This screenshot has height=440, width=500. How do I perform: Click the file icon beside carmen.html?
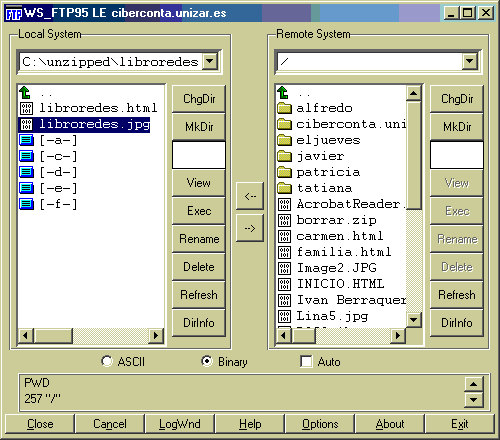point(284,236)
